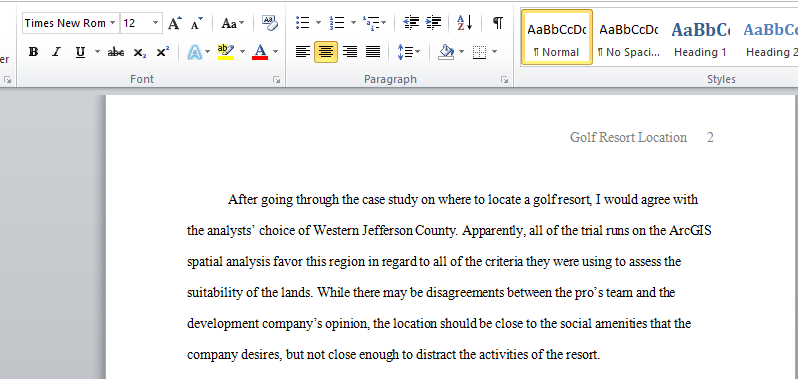
Task: Apply the Heading 2 style
Action: coord(771,37)
